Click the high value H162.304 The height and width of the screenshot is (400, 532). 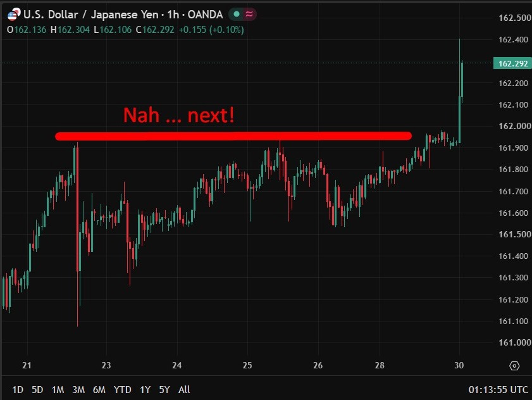(x=70, y=30)
